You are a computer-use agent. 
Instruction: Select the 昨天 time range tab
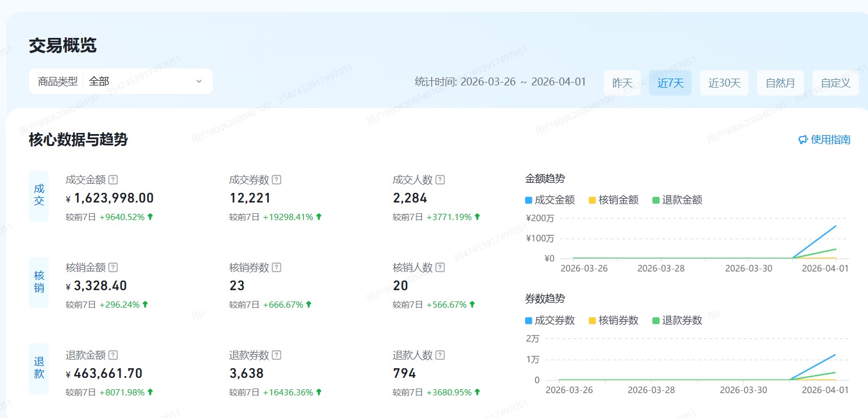coord(622,83)
